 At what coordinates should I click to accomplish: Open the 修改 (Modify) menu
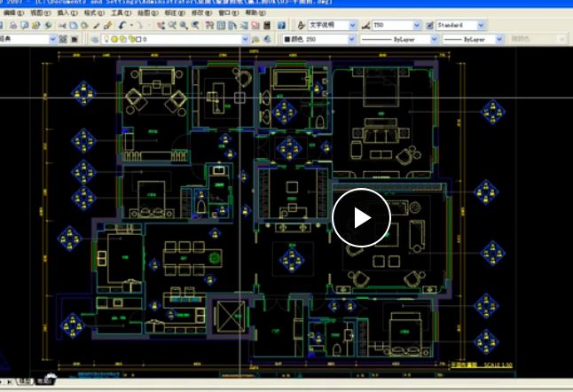(x=201, y=12)
